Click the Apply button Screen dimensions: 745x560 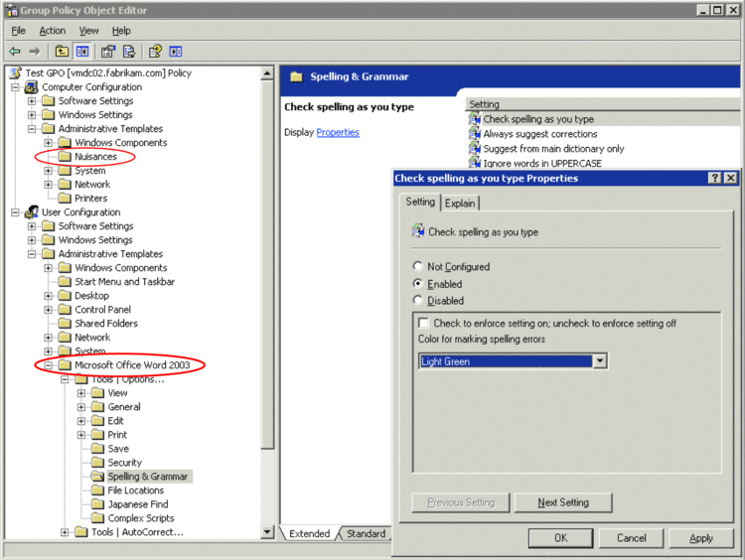[701, 538]
